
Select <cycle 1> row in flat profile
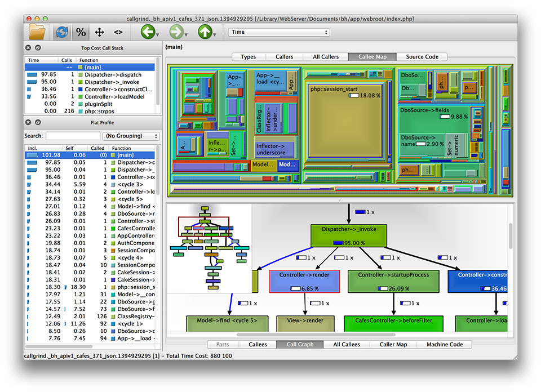(x=90, y=324)
